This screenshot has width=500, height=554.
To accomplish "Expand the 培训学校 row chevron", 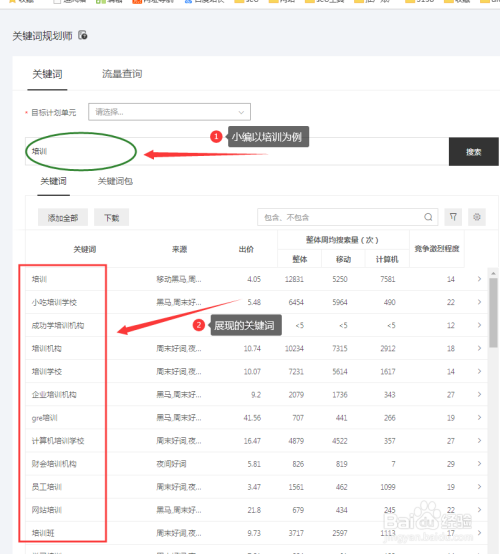I will (479, 371).
